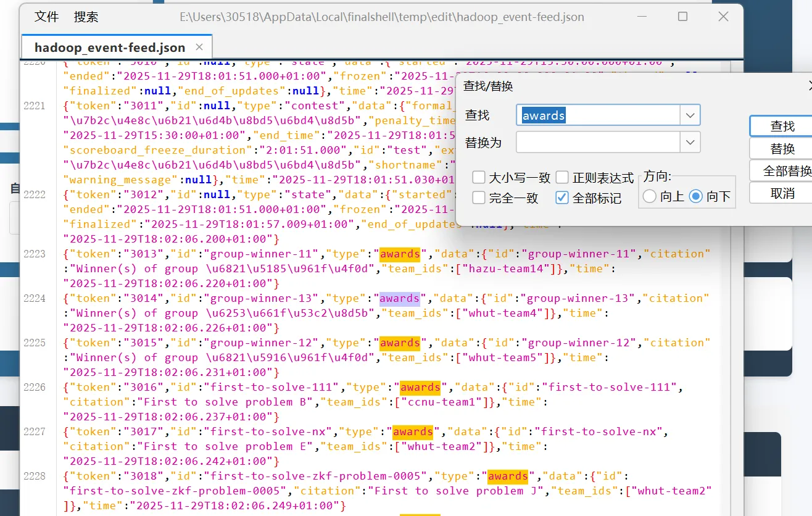Image resolution: width=812 pixels, height=516 pixels.
Task: Enable the 正则表达式 checkbox
Action: [562, 177]
